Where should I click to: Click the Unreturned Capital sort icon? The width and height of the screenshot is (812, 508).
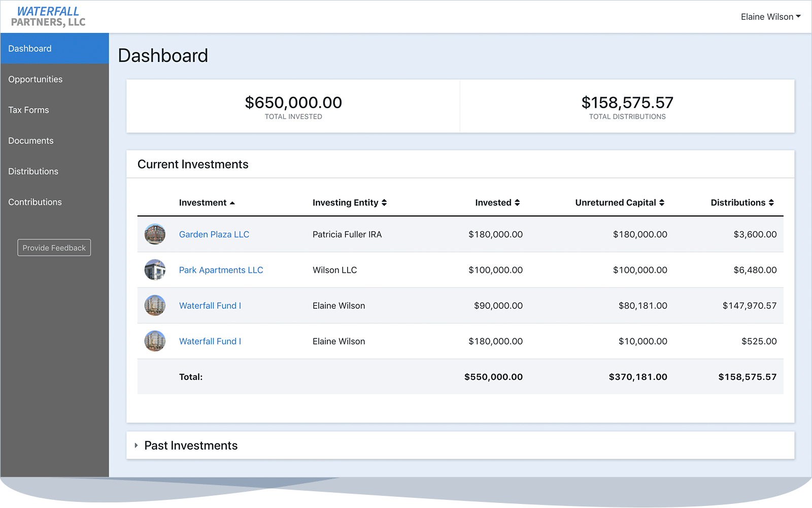[x=662, y=202]
